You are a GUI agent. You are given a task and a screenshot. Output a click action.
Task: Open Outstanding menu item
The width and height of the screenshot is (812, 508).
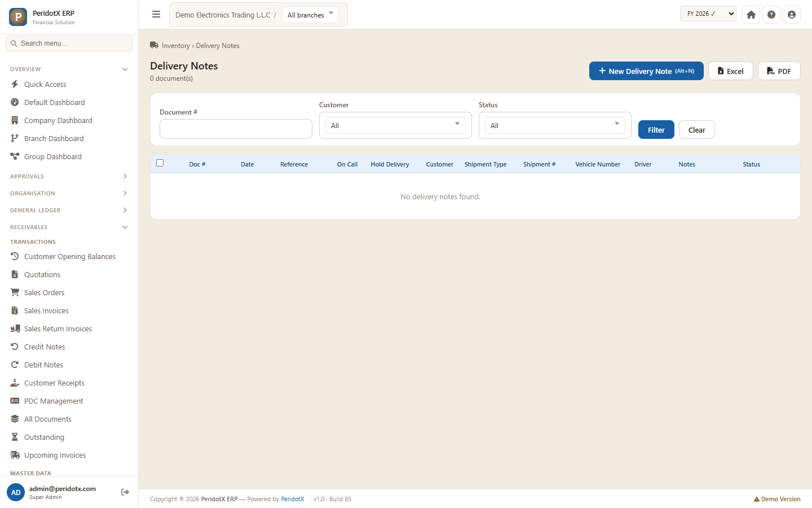click(x=69, y=437)
